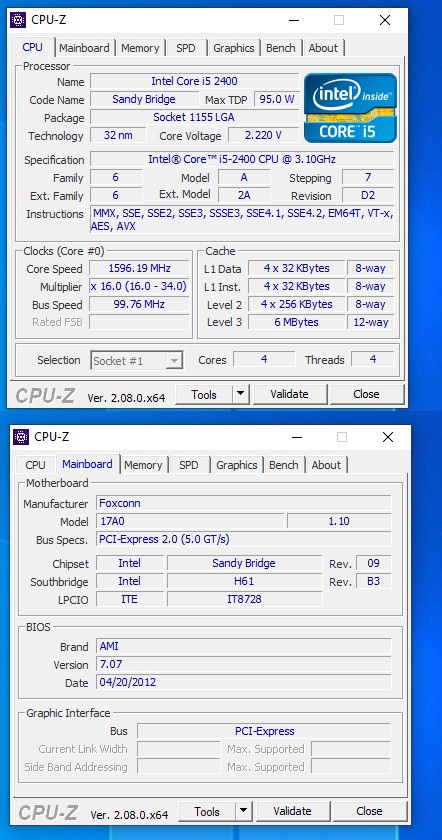
Task: Click the empty Current Link Width field
Action: coord(178,749)
